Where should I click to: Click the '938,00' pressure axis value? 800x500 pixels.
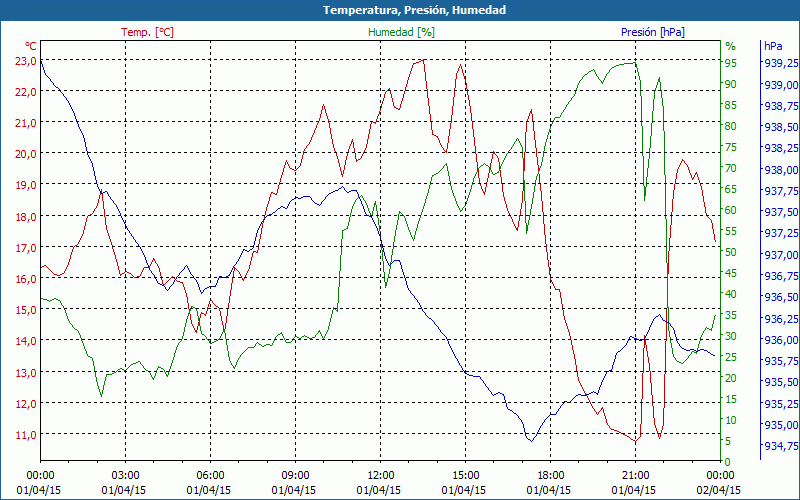781,169
